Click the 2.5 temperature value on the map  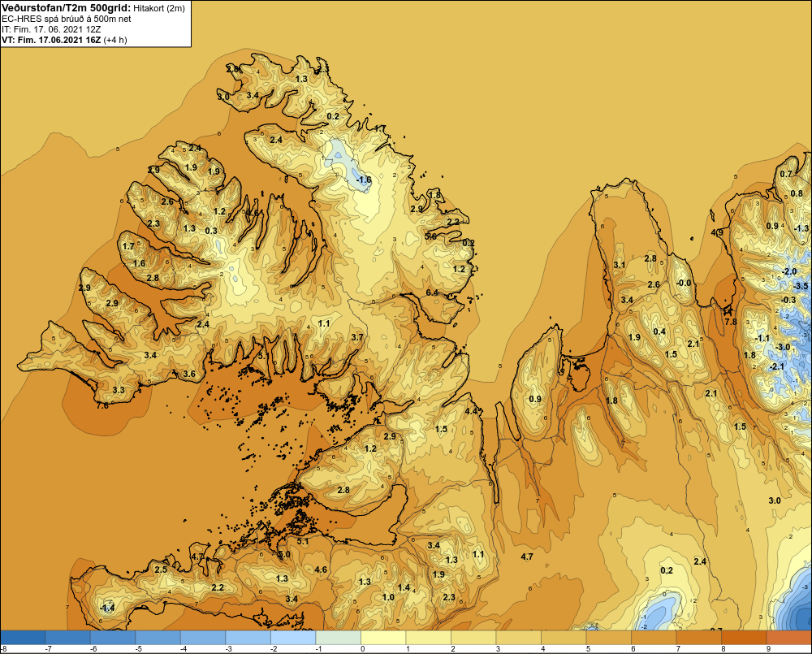[x=161, y=570]
